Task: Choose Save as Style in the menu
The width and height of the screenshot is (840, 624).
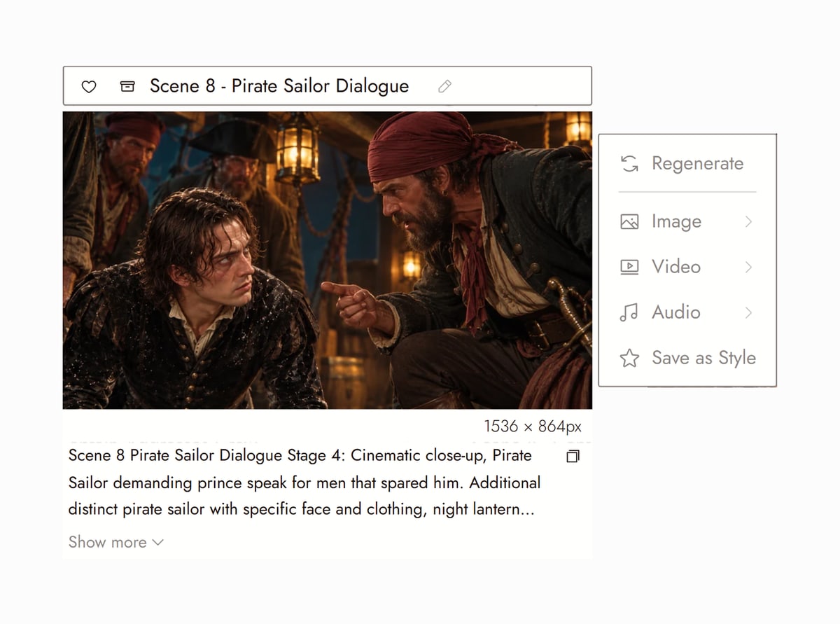Action: pyautogui.click(x=687, y=358)
